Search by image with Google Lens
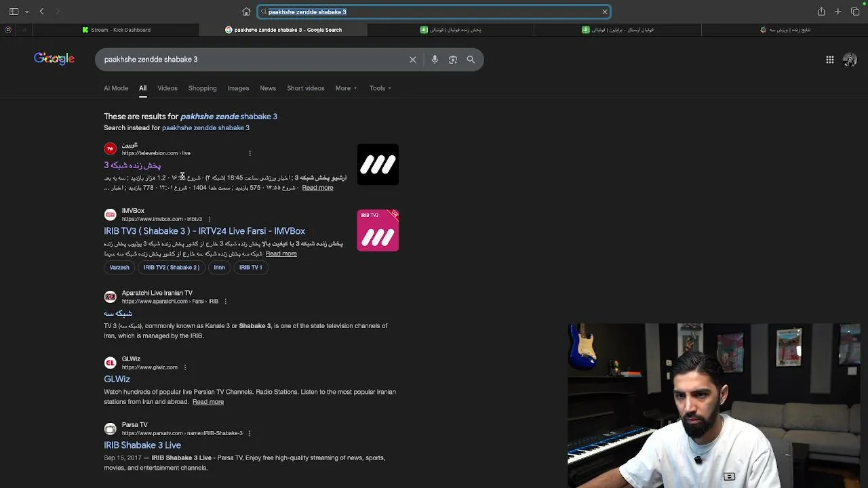The width and height of the screenshot is (868, 488). 453,60
